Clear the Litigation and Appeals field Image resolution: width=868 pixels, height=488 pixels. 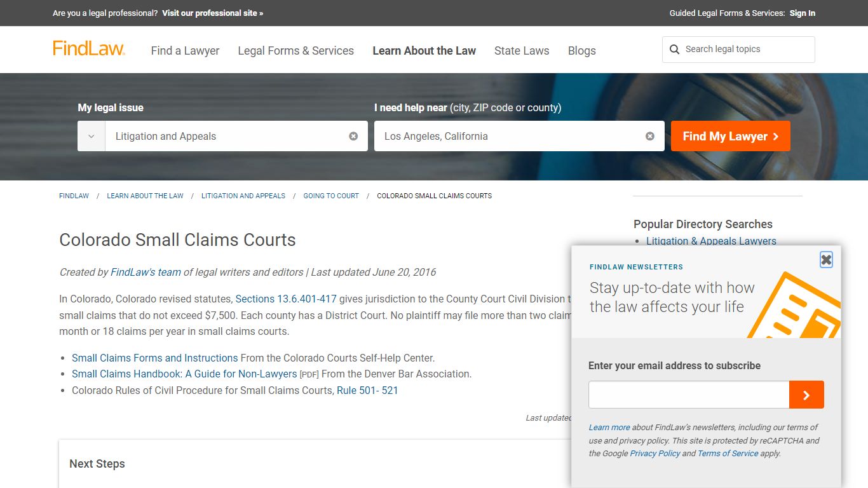click(x=353, y=136)
